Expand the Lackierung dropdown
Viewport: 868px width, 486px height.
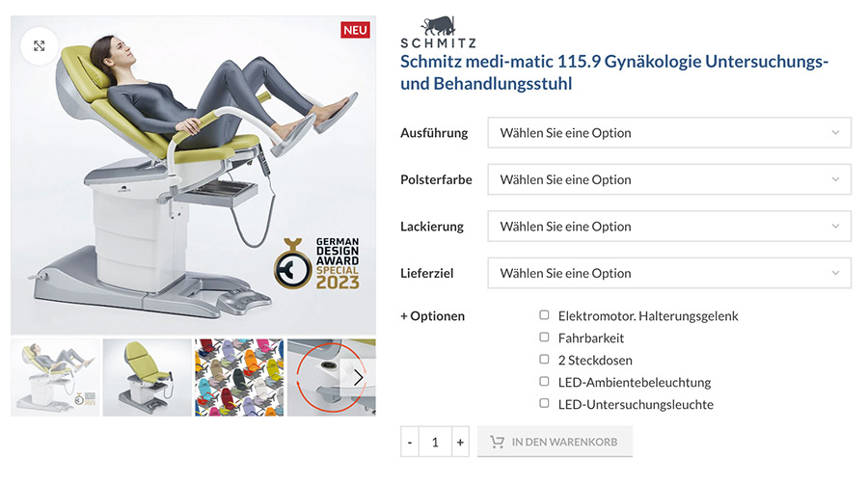coord(669,227)
